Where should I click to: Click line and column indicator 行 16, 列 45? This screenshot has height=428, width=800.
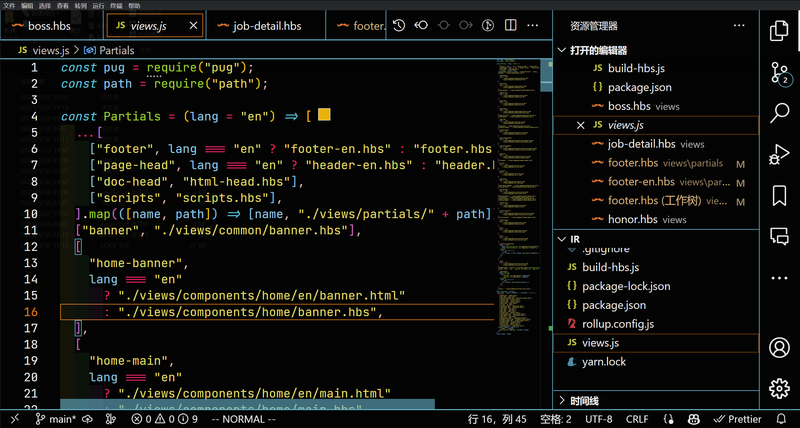point(497,419)
